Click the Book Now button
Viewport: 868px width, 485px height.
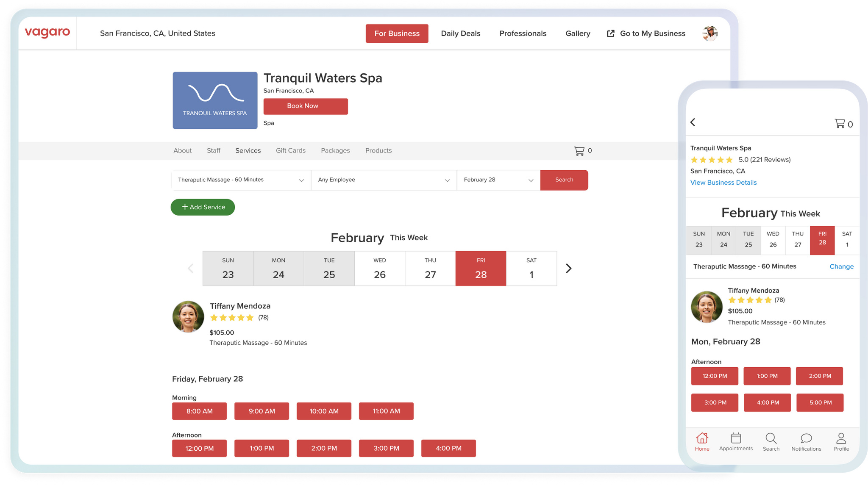pyautogui.click(x=306, y=106)
